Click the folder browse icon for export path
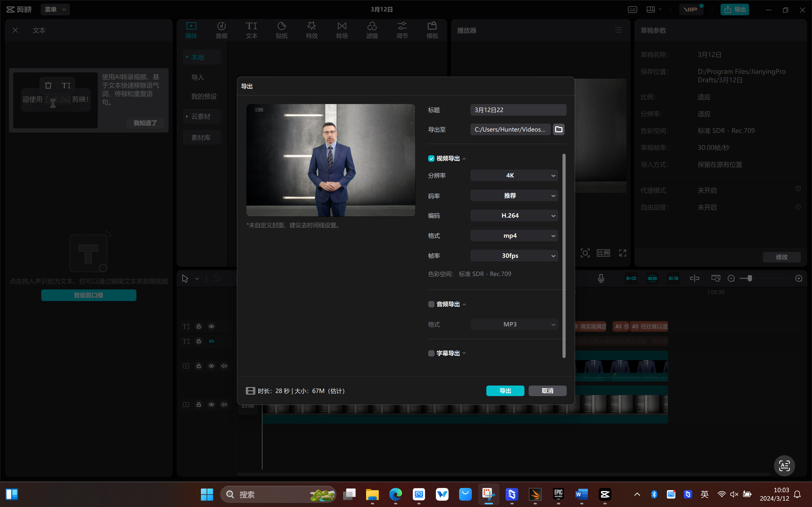The width and height of the screenshot is (812, 507). pos(559,129)
